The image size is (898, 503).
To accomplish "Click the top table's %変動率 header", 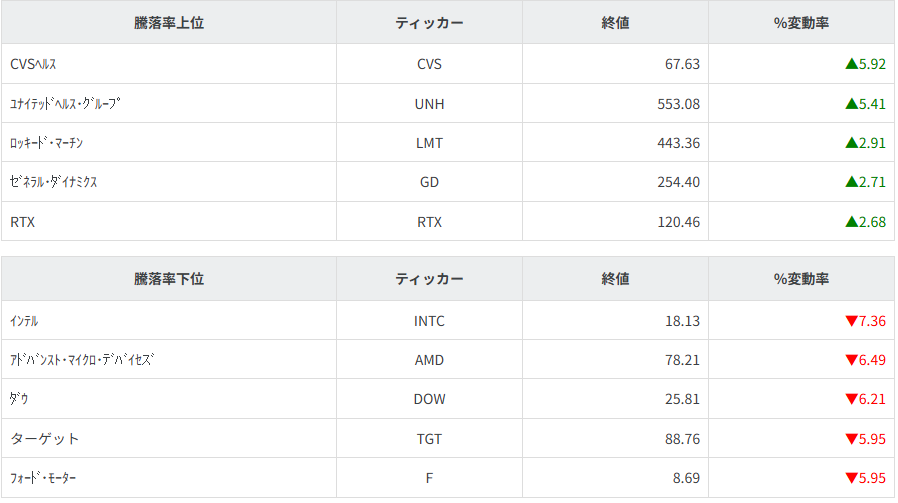I will [x=801, y=23].
